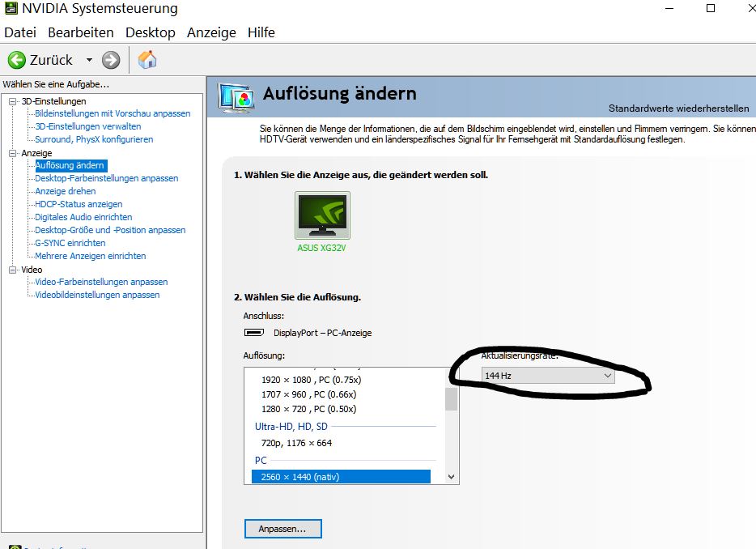Open Digitales Audio einrichten

pyautogui.click(x=83, y=217)
